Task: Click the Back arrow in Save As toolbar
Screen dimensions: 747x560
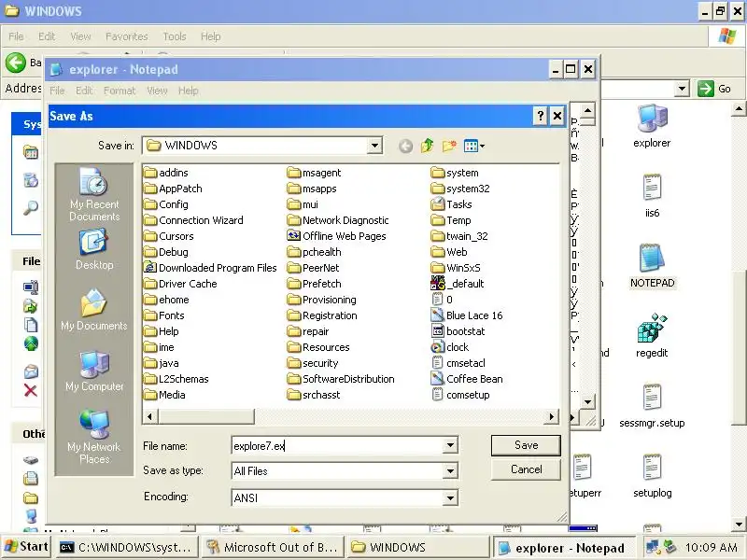Action: [x=405, y=146]
